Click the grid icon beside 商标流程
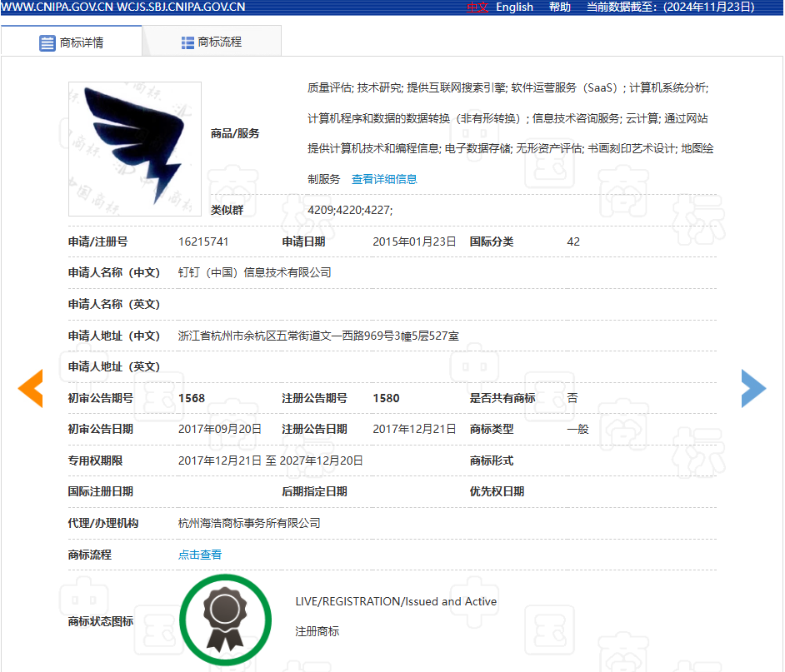 click(x=187, y=43)
